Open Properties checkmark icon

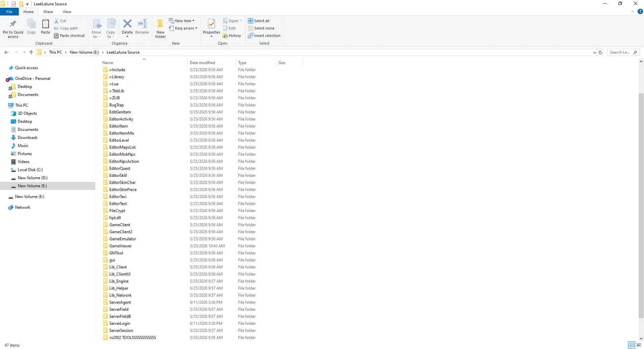pos(211,24)
